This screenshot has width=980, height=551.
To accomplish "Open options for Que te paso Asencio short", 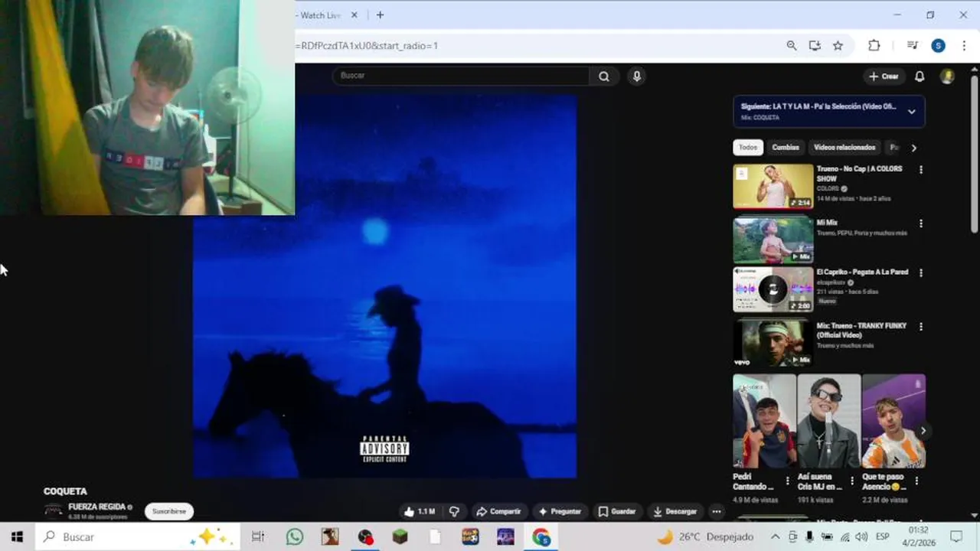I will pyautogui.click(x=916, y=481).
